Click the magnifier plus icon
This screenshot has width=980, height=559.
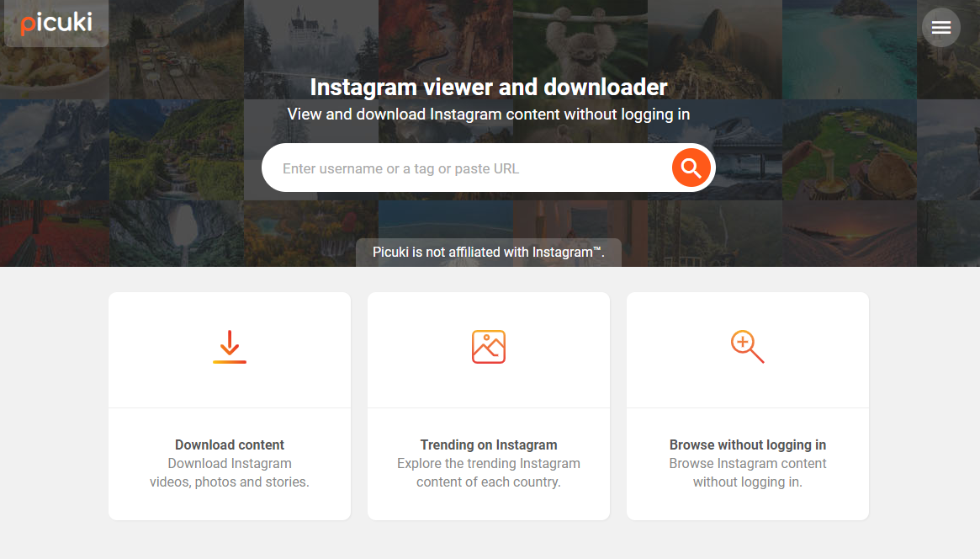(x=748, y=346)
